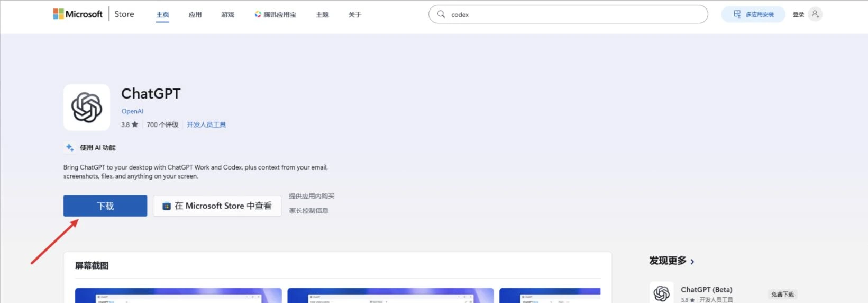868x303 pixels.
Task: Open the third screenshot thumbnail
Action: point(550,296)
